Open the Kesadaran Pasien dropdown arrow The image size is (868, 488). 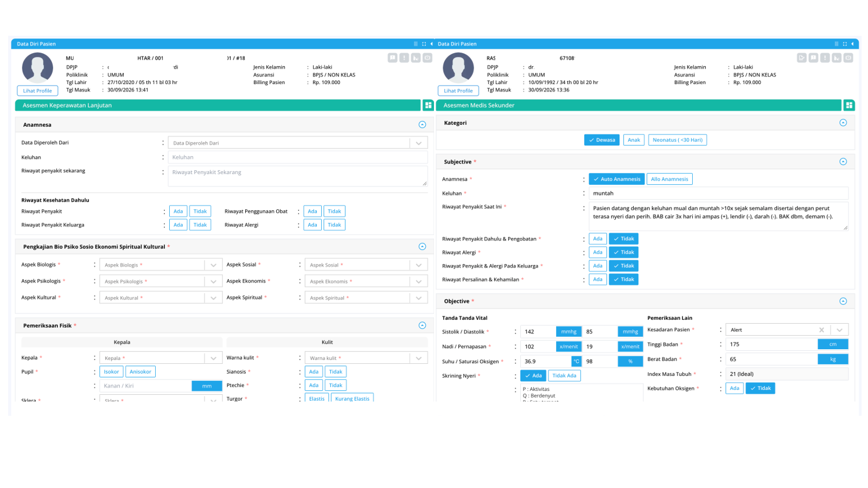[839, 330]
